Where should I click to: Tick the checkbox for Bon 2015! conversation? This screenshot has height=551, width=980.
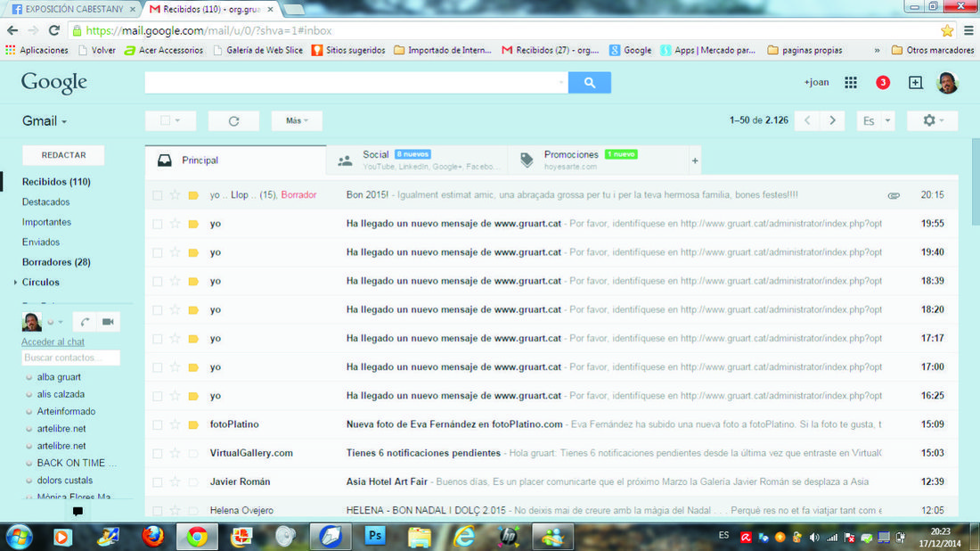pyautogui.click(x=158, y=195)
